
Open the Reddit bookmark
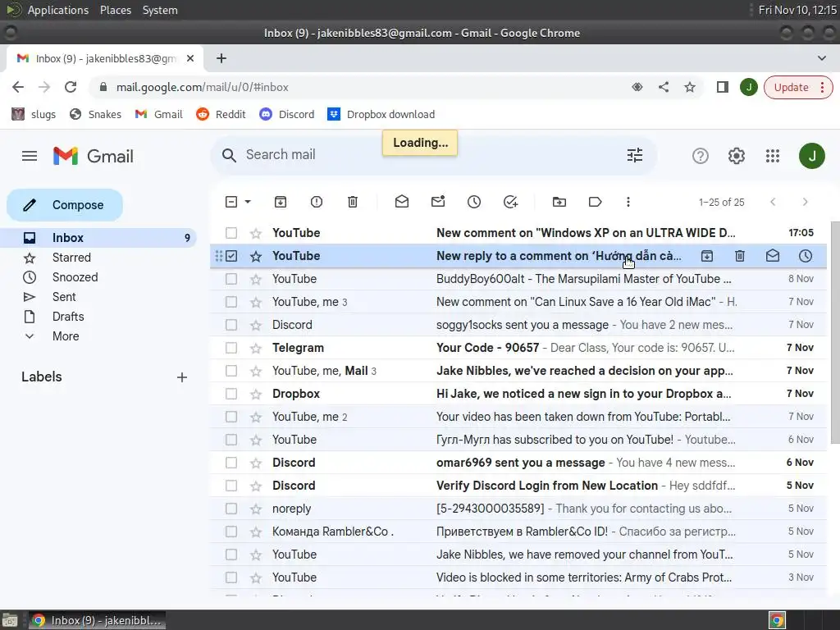point(221,114)
